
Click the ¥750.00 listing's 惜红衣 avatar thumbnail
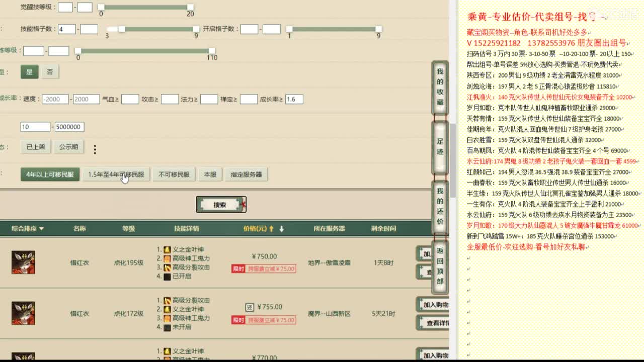click(23, 262)
